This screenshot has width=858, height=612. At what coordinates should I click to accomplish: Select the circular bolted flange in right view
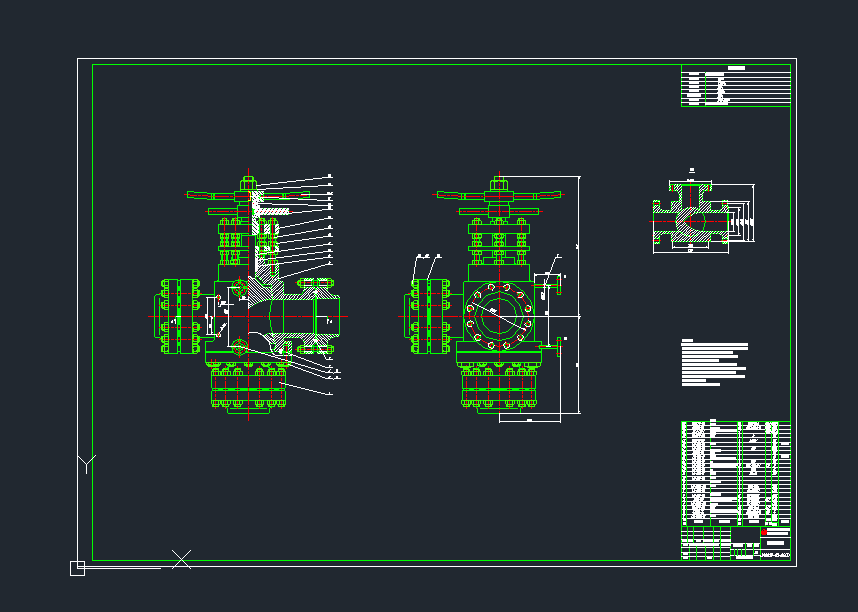(498, 315)
